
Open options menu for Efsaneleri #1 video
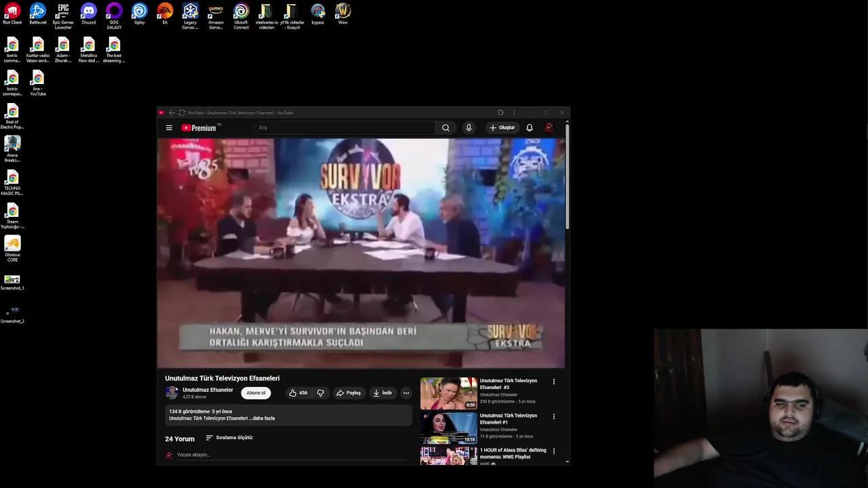click(554, 417)
